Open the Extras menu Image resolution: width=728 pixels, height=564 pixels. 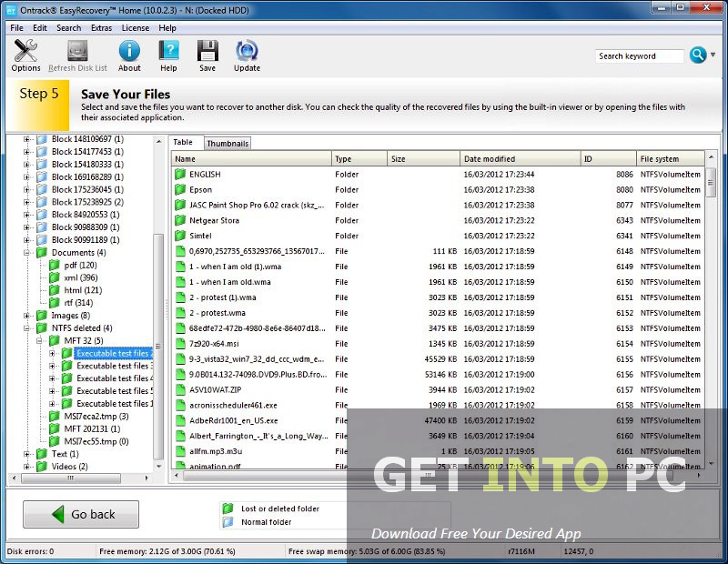(101, 28)
